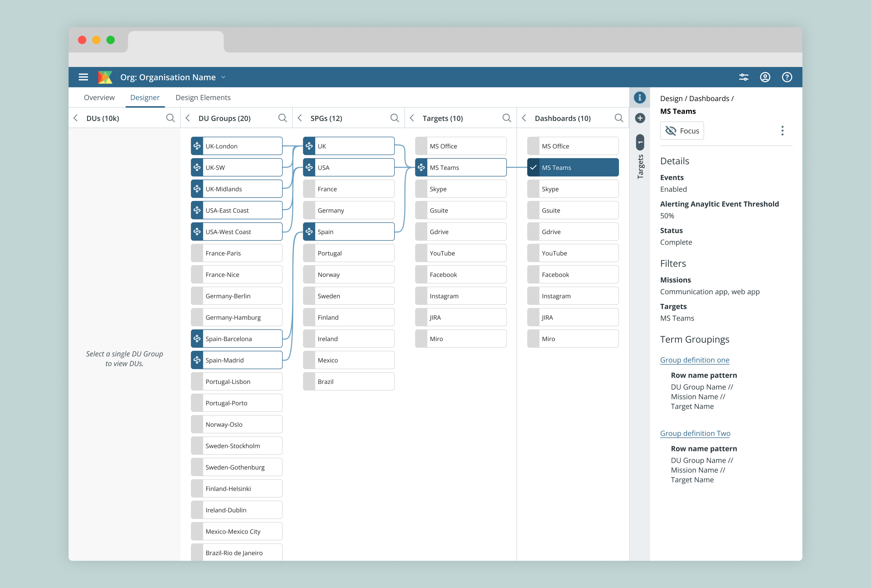Click the plus add icon in side strip
This screenshot has height=588, width=871.
(x=640, y=118)
